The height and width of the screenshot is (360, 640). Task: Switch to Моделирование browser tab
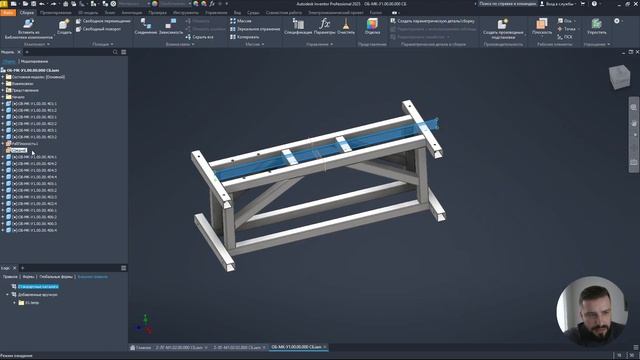coord(34,61)
